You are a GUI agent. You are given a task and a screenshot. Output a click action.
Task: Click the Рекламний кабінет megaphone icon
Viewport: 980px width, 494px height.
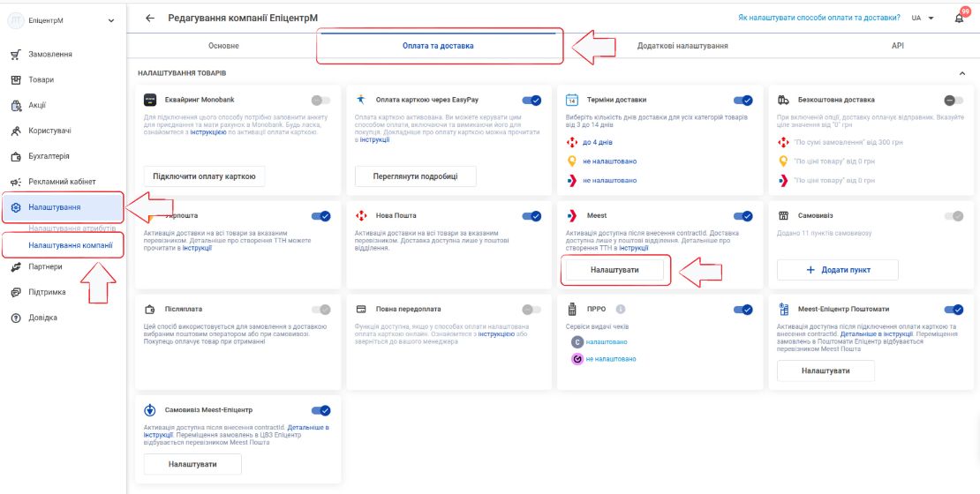[16, 182]
